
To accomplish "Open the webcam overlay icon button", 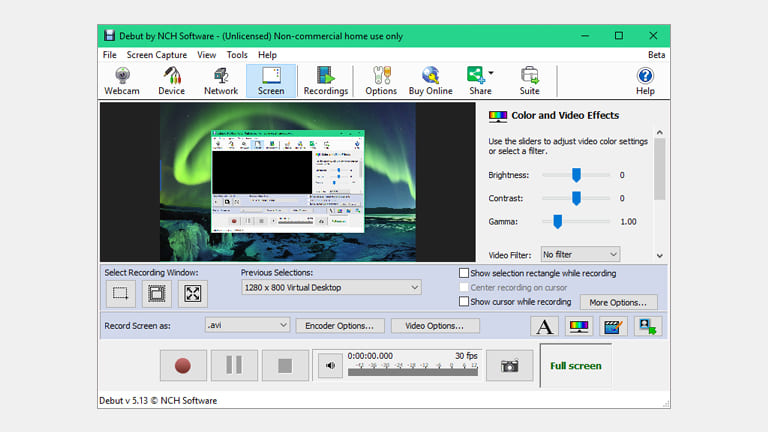I will click(648, 326).
